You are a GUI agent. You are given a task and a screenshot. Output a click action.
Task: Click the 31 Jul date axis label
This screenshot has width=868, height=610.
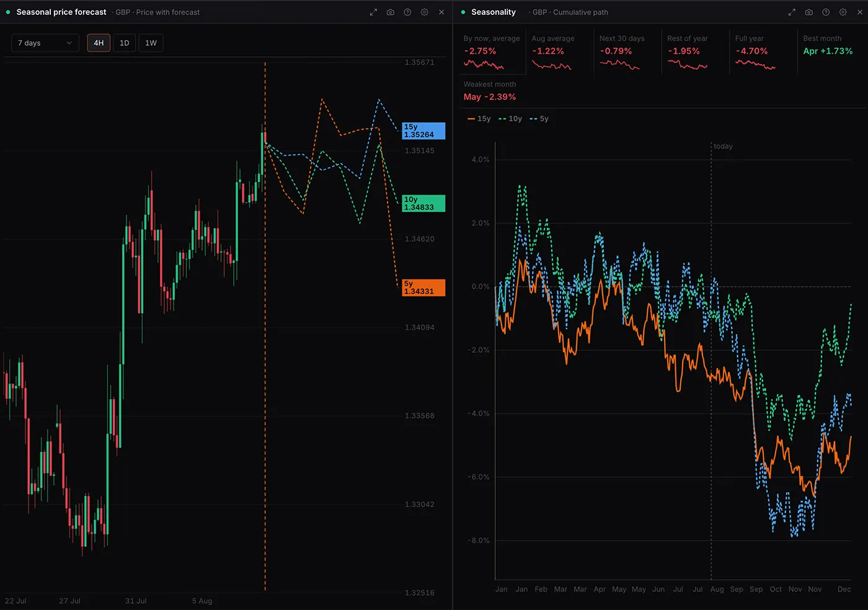(x=136, y=601)
